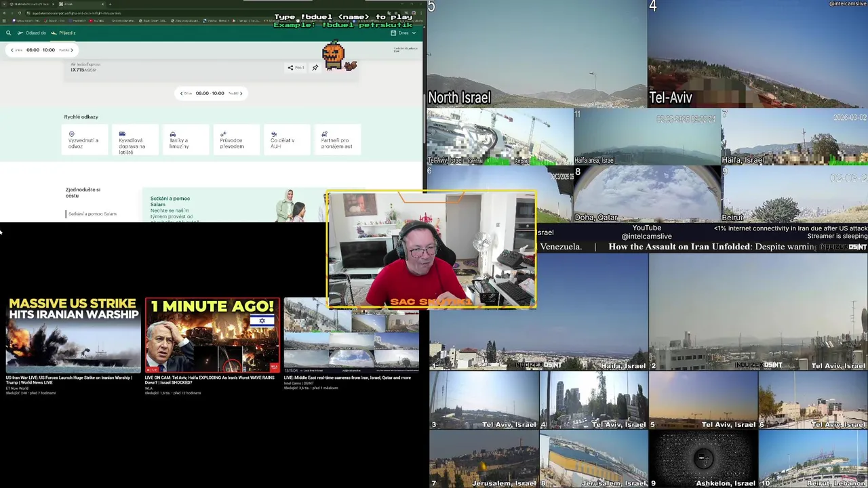This screenshot has height=488, width=868.
Task: Open 'LIVE: Middle East real-time cameras' video title
Action: [347, 378]
